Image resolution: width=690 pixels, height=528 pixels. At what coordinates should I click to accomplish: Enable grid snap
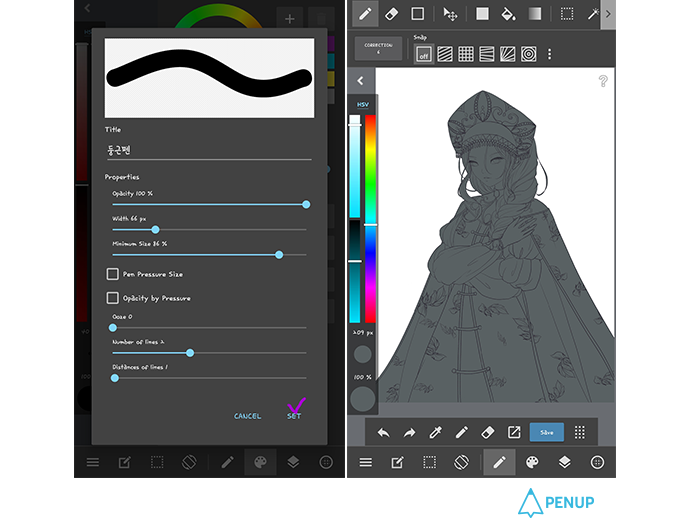tap(466, 54)
